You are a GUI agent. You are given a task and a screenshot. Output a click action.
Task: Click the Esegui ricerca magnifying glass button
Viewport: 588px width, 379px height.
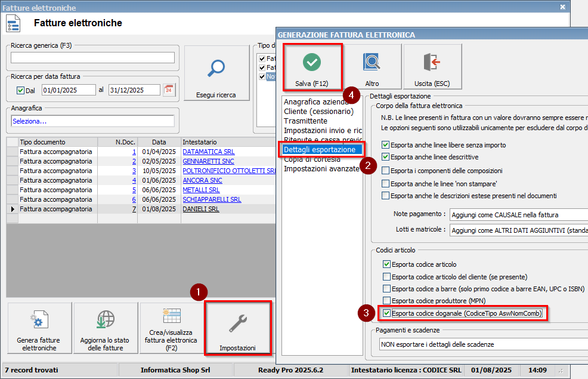[216, 74]
